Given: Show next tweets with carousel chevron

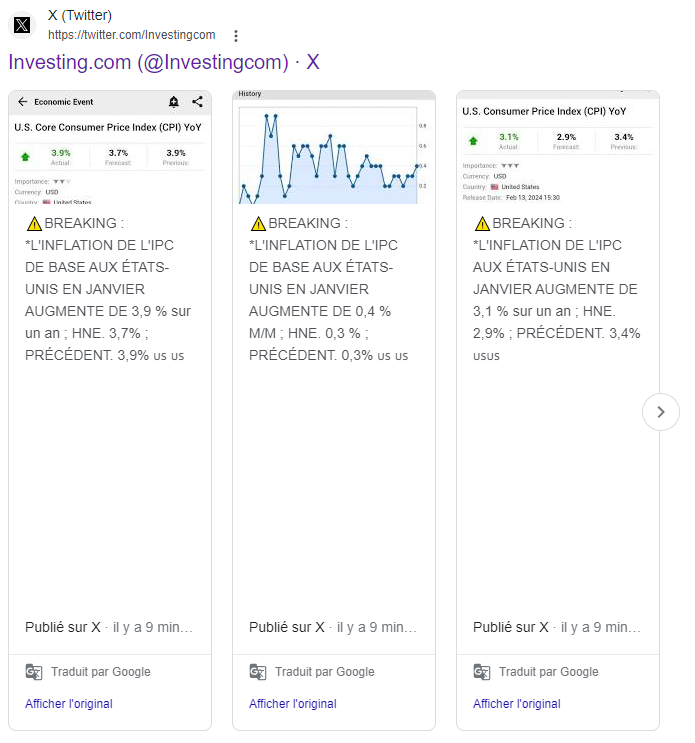Looking at the screenshot, I should (x=661, y=411).
